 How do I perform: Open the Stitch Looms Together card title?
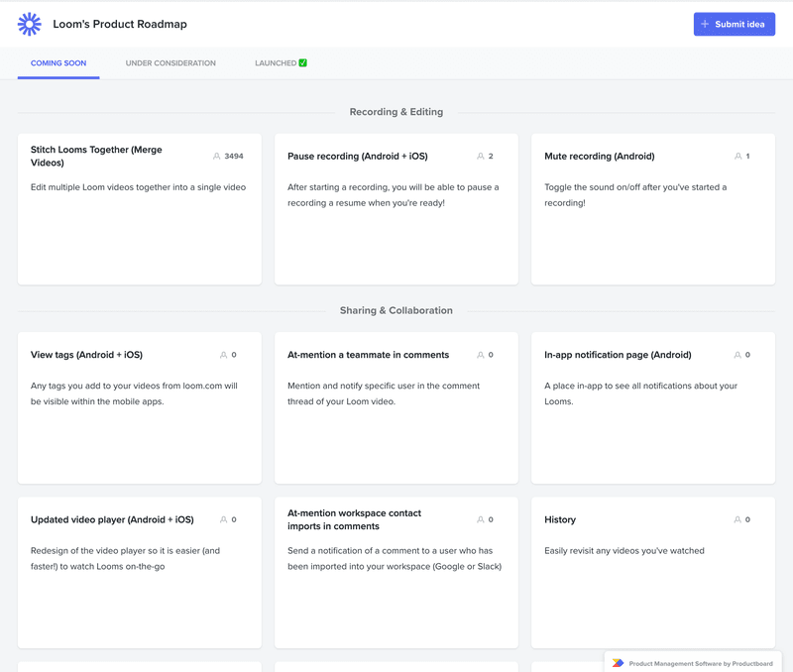tap(96, 157)
